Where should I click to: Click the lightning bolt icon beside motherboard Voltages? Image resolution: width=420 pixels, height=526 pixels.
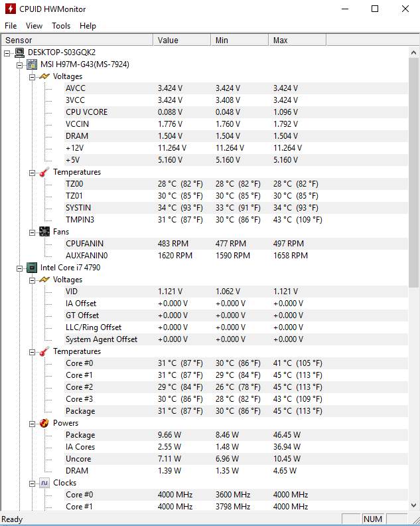pos(44,76)
